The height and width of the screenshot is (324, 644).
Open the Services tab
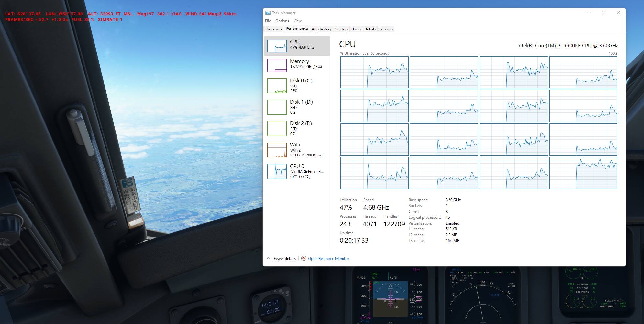(x=386, y=29)
